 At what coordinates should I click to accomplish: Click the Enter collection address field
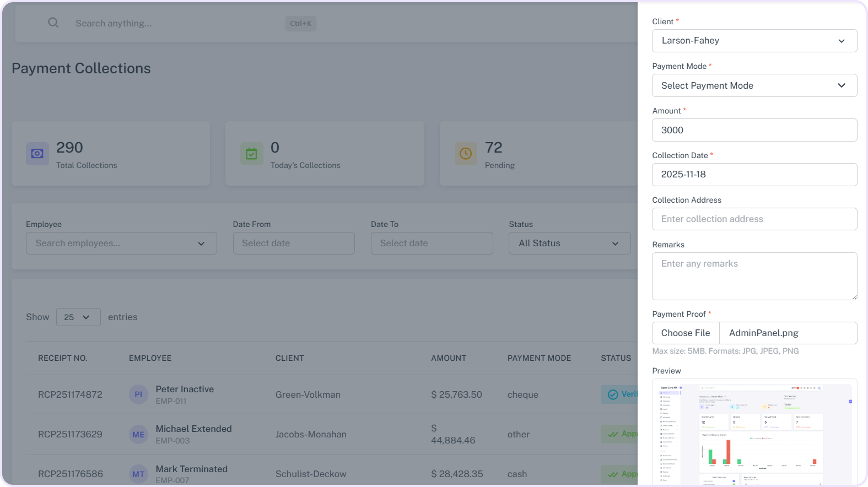tap(754, 219)
